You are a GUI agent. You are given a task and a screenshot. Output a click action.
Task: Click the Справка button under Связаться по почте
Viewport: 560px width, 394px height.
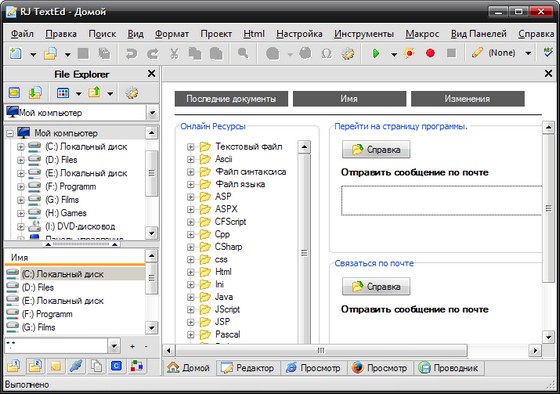pyautogui.click(x=376, y=286)
